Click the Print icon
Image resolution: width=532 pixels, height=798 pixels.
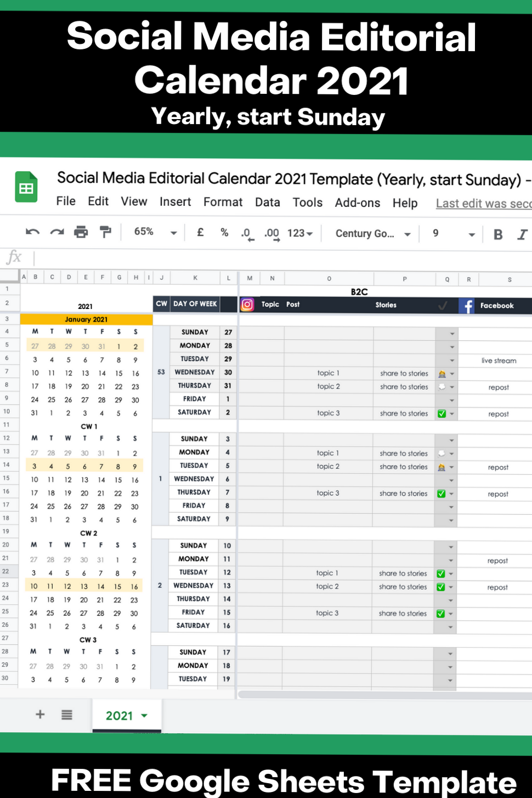(x=81, y=232)
